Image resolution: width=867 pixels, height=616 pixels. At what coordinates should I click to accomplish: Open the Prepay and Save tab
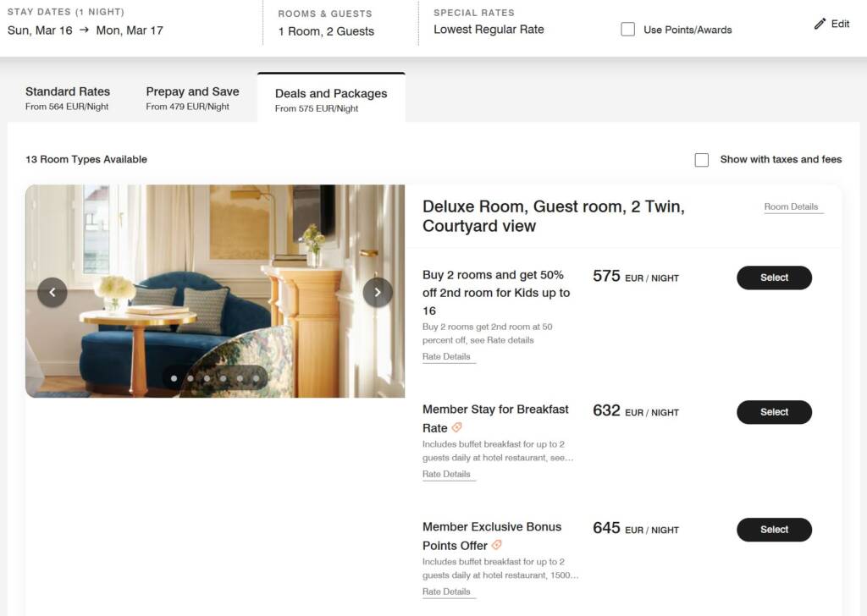[192, 98]
